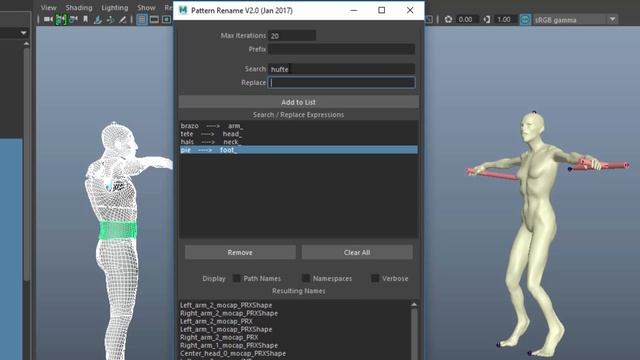Open the View menu
Viewport: 640px width, 360px height.
click(x=49, y=8)
